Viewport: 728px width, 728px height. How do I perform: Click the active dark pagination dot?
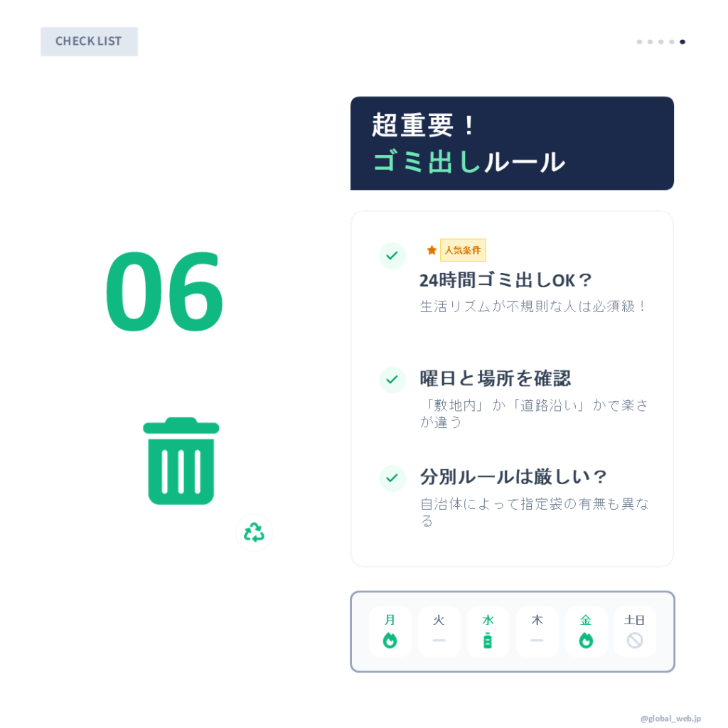pos(682,42)
